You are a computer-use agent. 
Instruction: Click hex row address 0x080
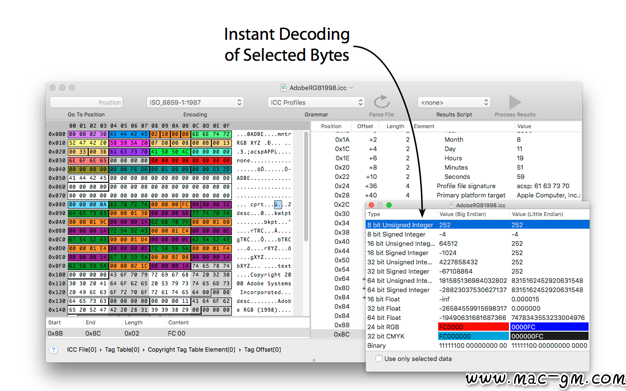[56, 204]
